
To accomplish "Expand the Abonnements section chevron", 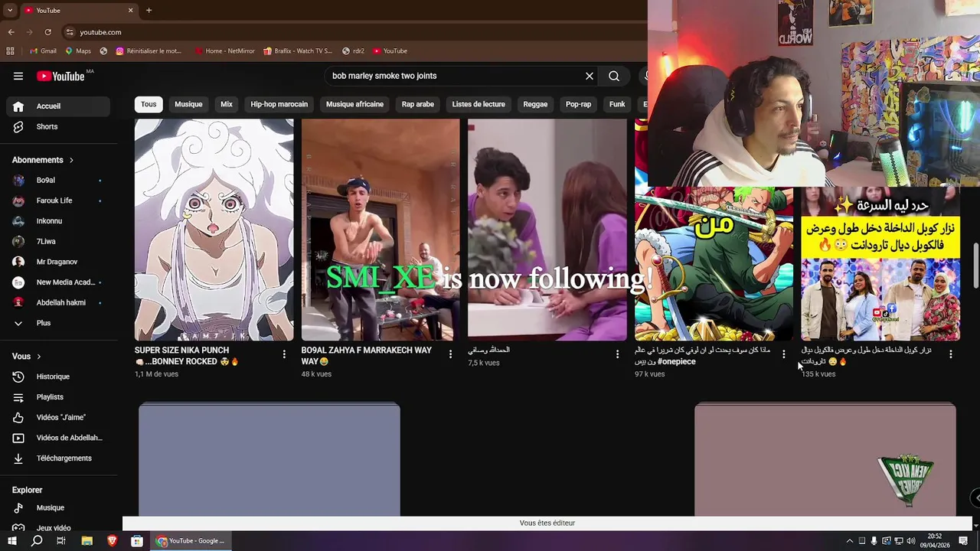I will click(x=71, y=160).
